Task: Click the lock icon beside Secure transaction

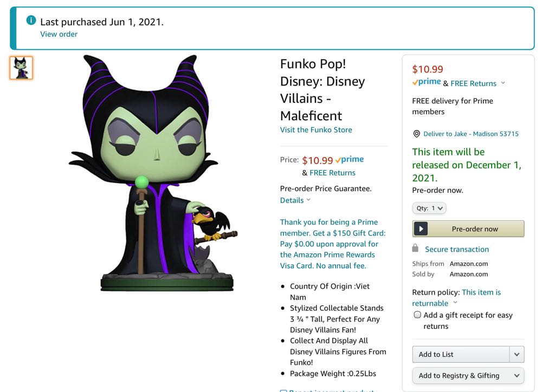Action: pos(415,249)
